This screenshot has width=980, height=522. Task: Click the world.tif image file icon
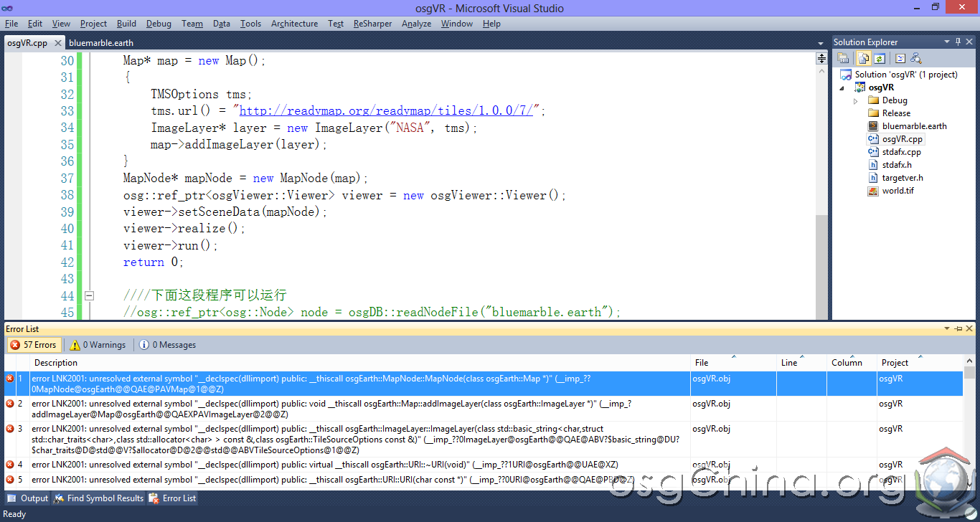click(873, 191)
